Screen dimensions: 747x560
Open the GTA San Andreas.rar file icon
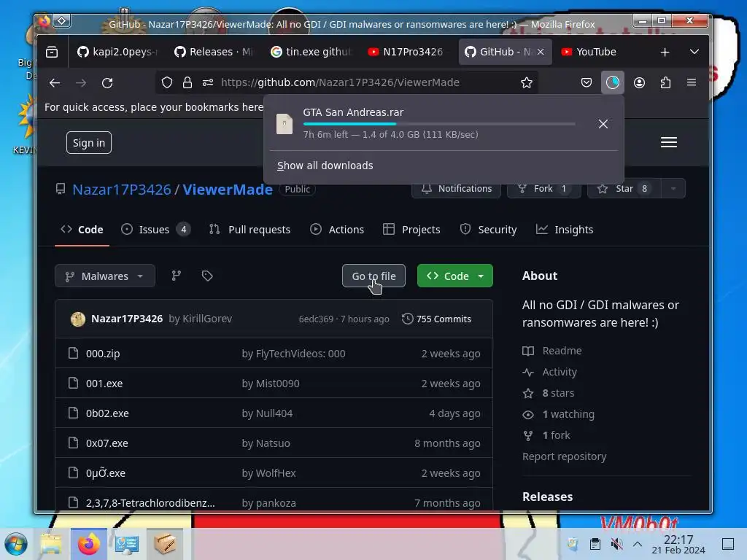tap(285, 124)
